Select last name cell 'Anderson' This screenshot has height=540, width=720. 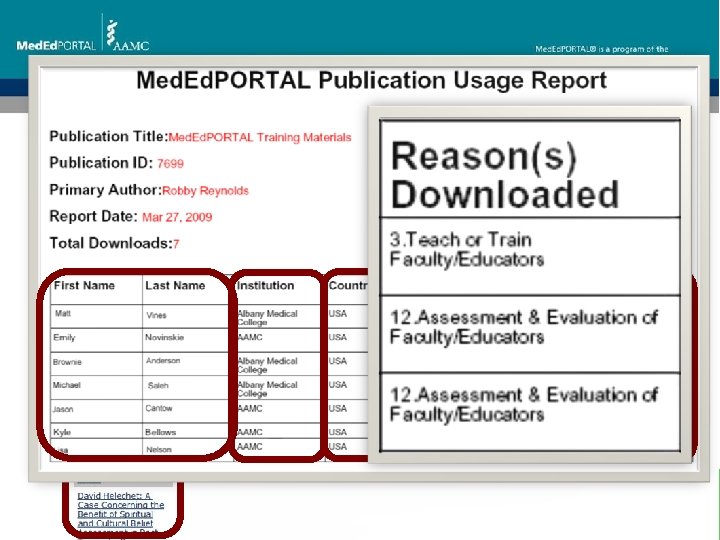point(163,360)
